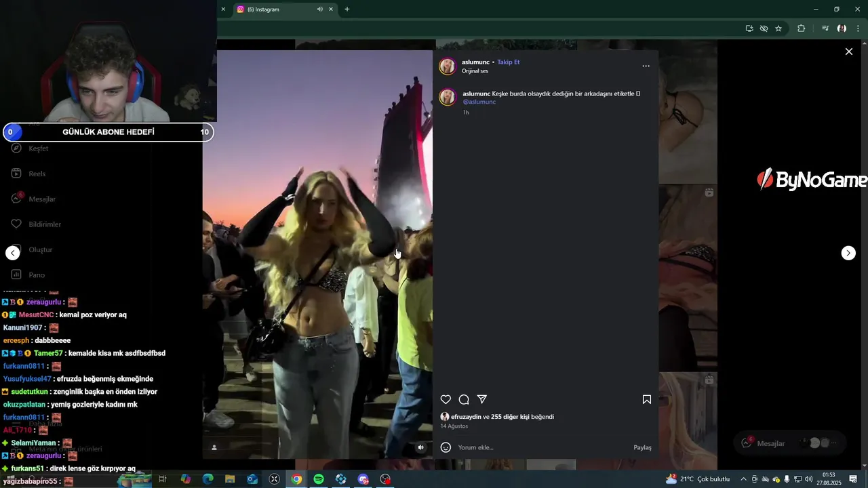
Task: Open File Explorer in taskbar
Action: click(x=230, y=479)
